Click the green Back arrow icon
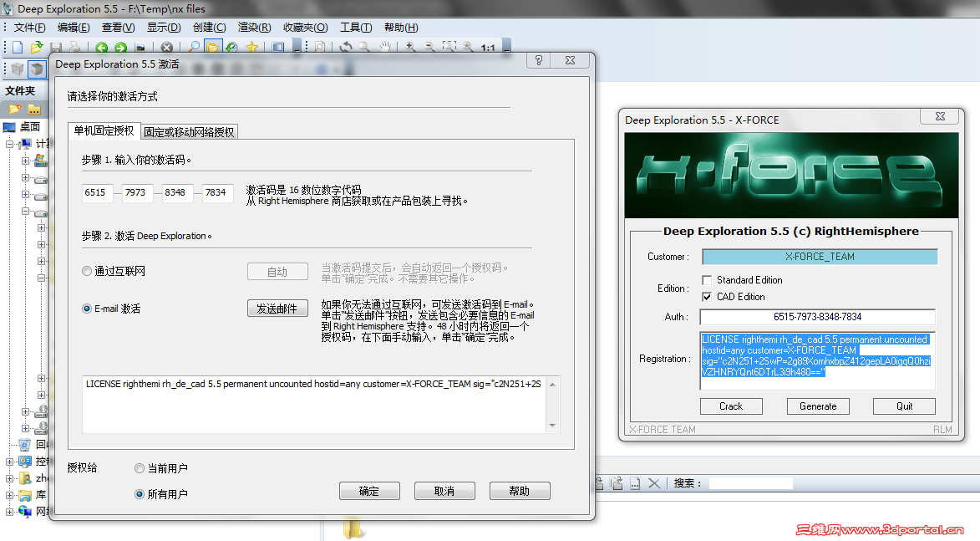 (x=101, y=47)
